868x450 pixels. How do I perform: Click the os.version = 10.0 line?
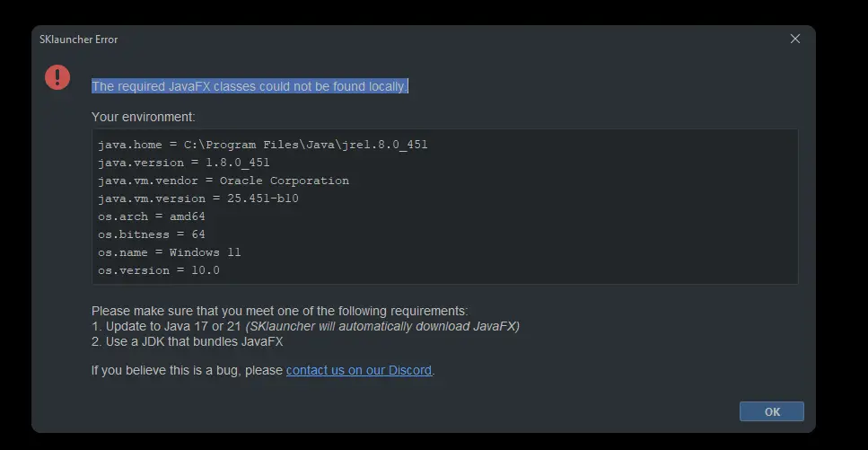coord(159,270)
